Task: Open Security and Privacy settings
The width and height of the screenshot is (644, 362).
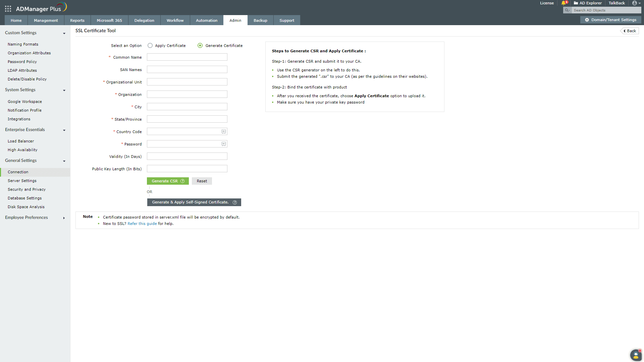Action: point(26,189)
